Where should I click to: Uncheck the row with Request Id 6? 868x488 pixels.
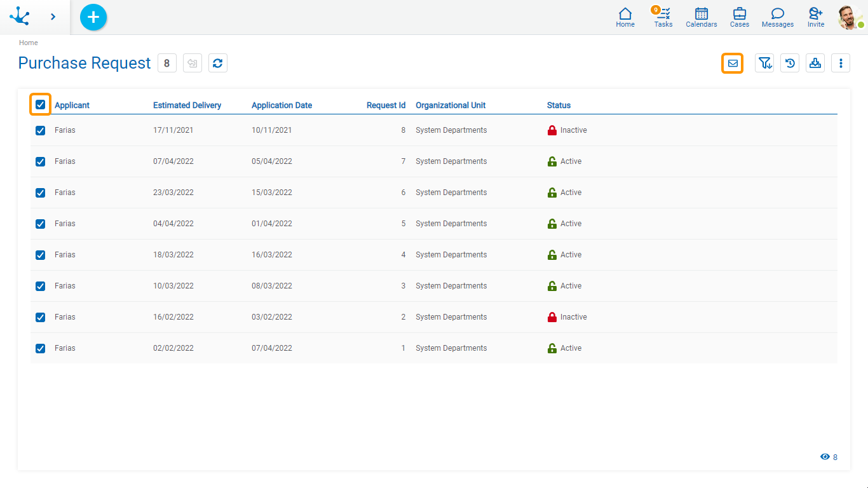[x=41, y=193]
